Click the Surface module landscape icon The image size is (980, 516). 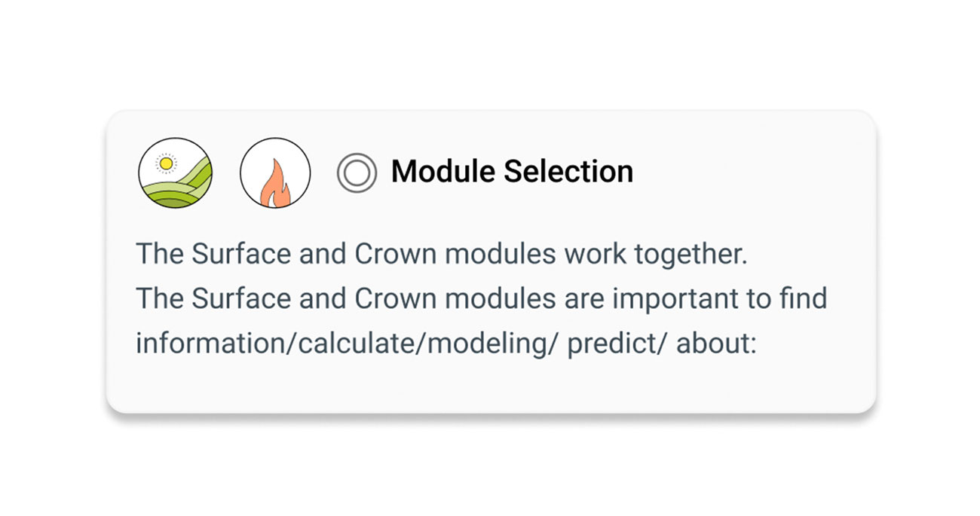coord(175,173)
